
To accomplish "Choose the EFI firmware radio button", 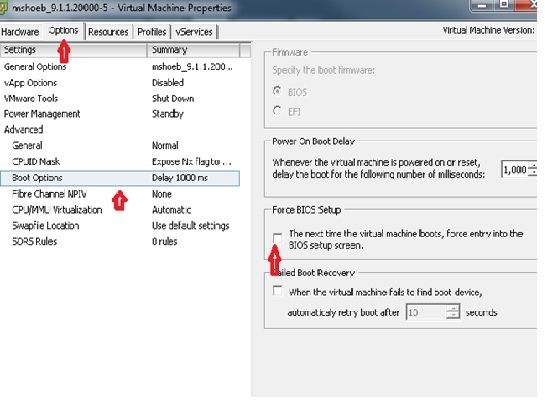I will click(277, 111).
